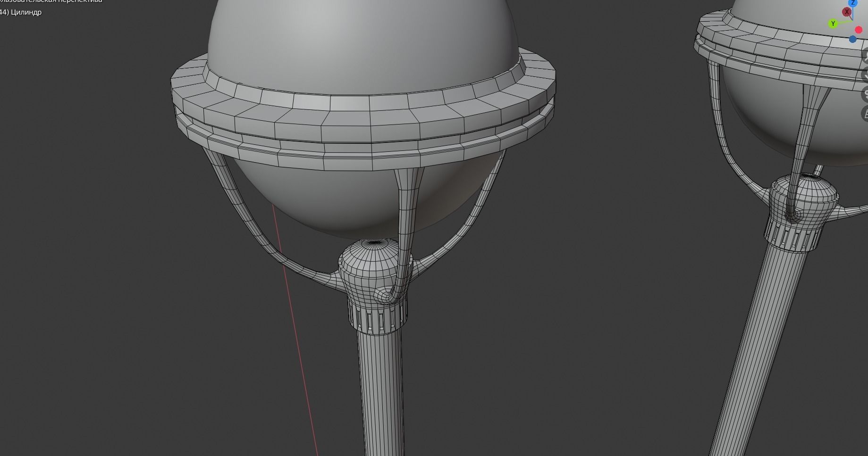Click the zoom view magnifier button

866,55
